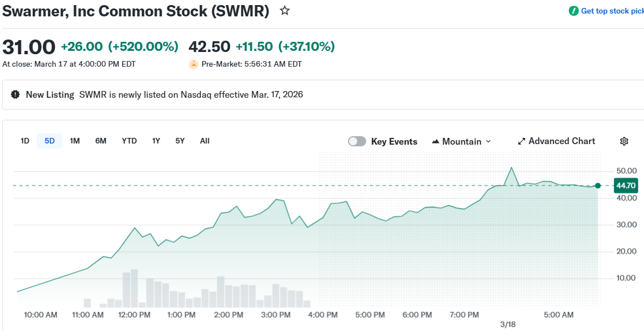Click the Mountain chart type icon
Screen dimensions: 644x330
[436, 141]
